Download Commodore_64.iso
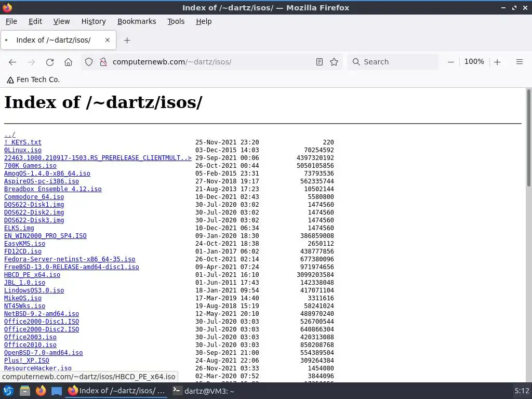Screen dimensions: 532x399 click(34, 197)
